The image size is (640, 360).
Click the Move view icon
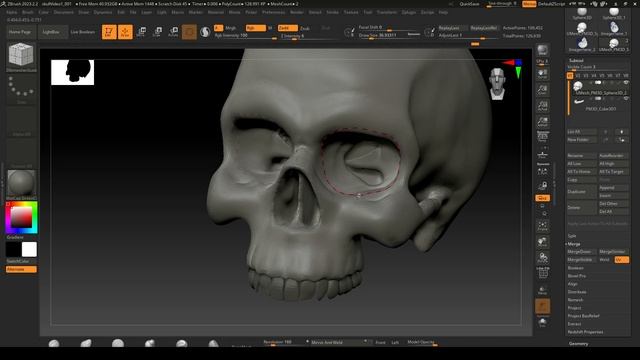[x=542, y=242]
